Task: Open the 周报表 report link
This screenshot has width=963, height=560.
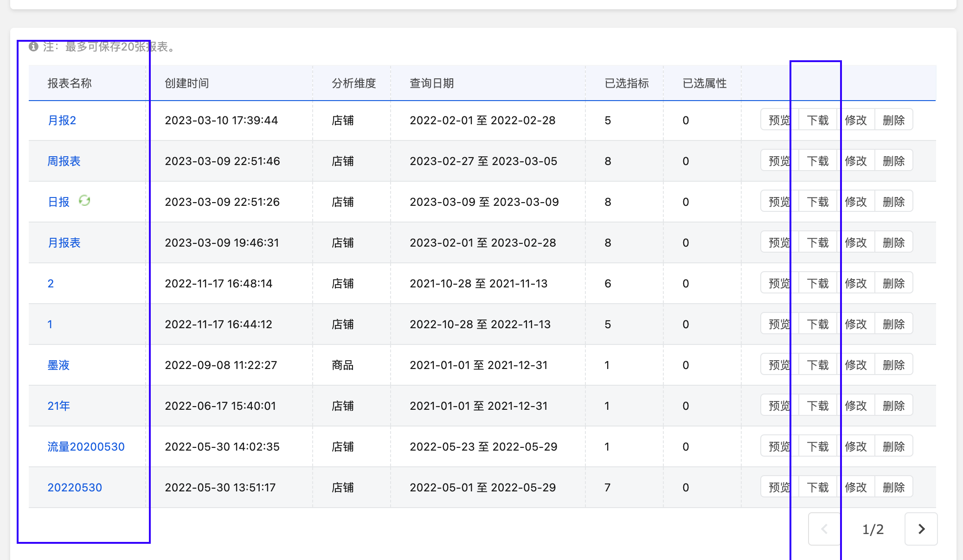Action: 64,161
